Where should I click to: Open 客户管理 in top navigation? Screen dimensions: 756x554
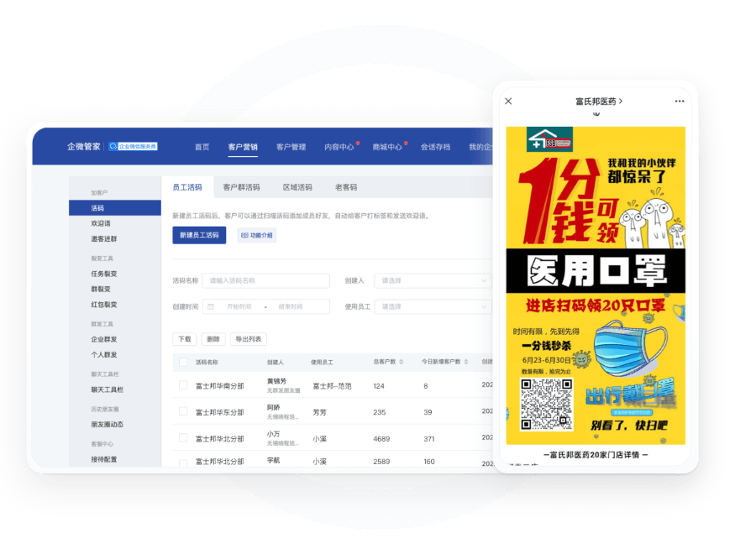click(x=291, y=147)
